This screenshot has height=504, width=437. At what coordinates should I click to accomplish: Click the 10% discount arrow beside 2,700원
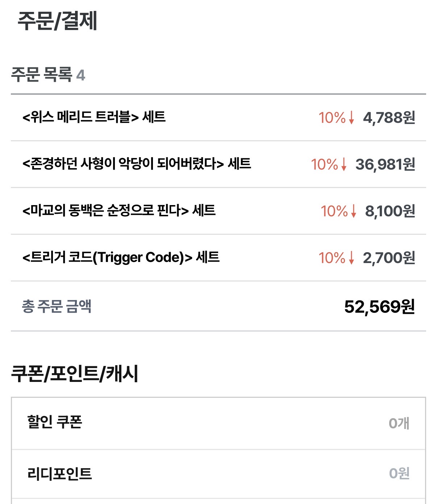[x=351, y=258]
